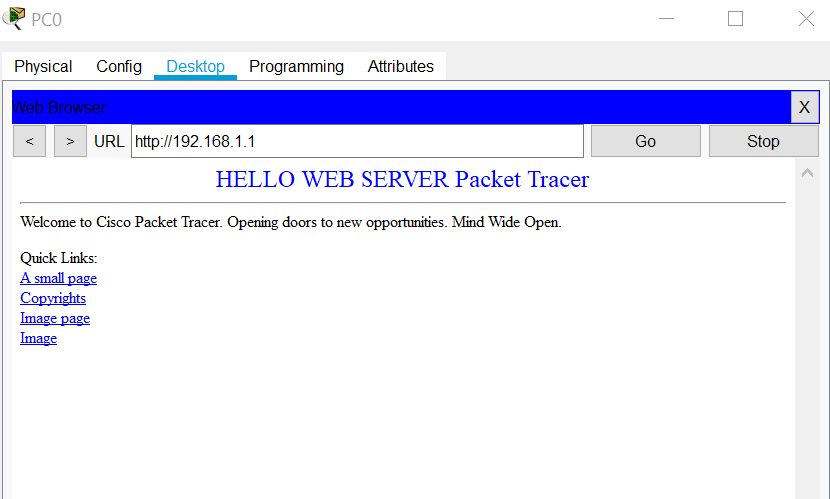This screenshot has width=830, height=499.
Task: Go forward with the > browser button
Action: coord(70,141)
